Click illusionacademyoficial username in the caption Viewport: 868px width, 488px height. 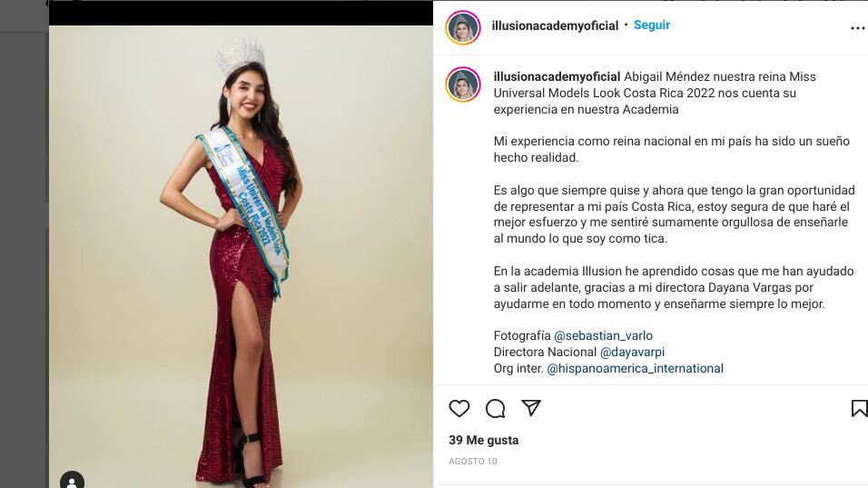[x=557, y=76]
